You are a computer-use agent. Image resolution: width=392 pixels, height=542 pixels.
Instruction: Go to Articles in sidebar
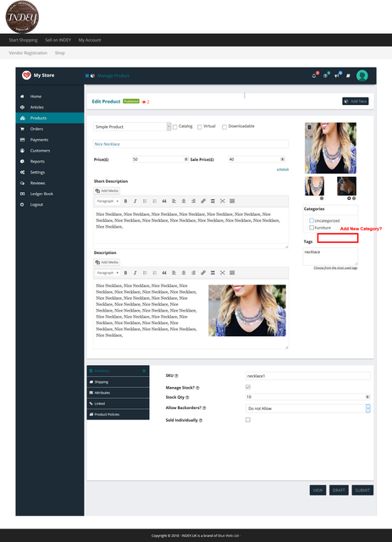[50, 108]
